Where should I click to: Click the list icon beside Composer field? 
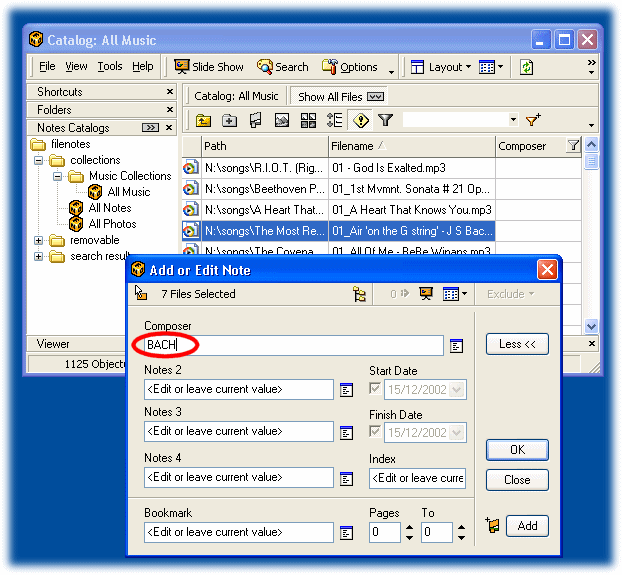pos(456,346)
